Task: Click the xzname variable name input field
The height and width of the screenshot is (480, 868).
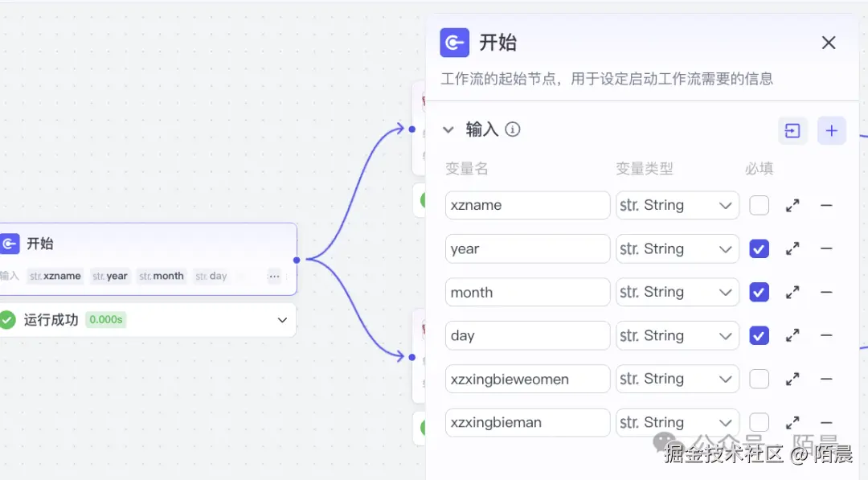Action: (527, 205)
